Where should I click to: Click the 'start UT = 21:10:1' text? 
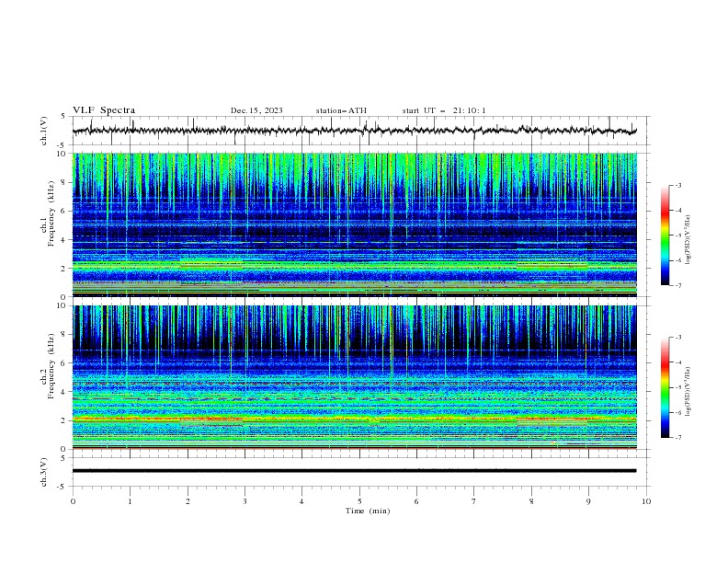[x=444, y=110]
